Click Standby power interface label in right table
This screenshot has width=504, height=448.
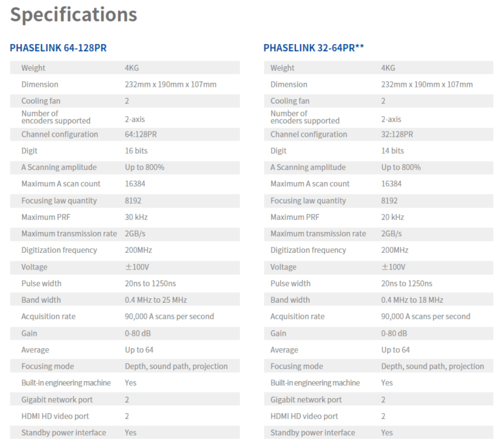[x=312, y=432]
